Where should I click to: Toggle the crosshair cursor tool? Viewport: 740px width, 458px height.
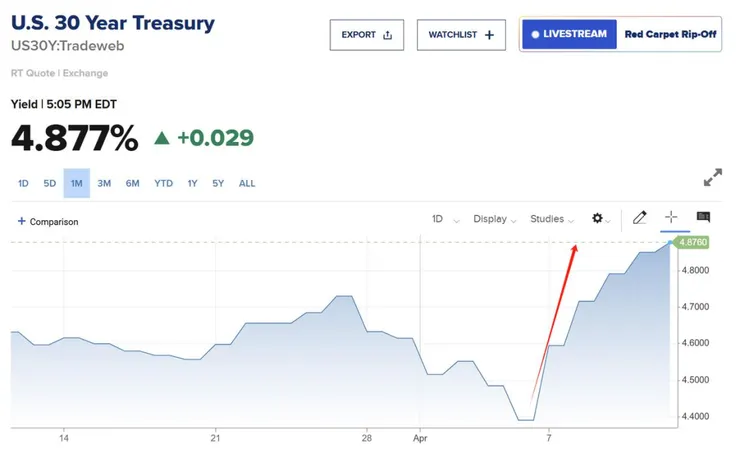[x=671, y=218]
